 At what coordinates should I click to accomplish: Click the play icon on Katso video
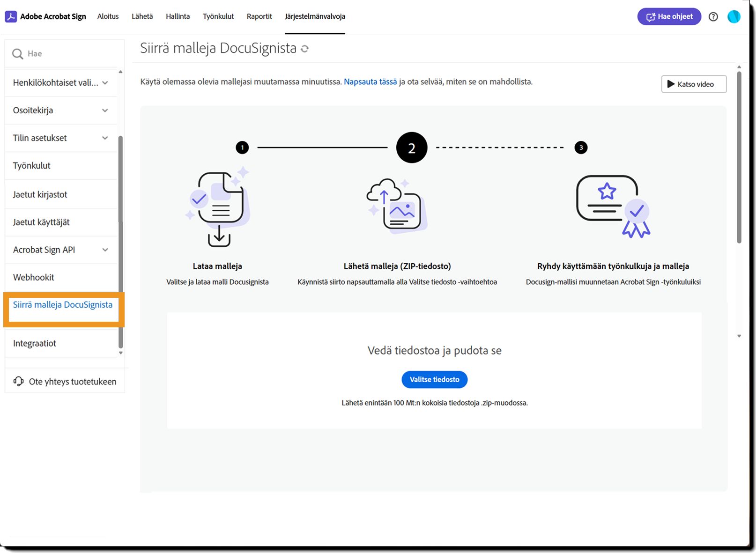pos(671,84)
